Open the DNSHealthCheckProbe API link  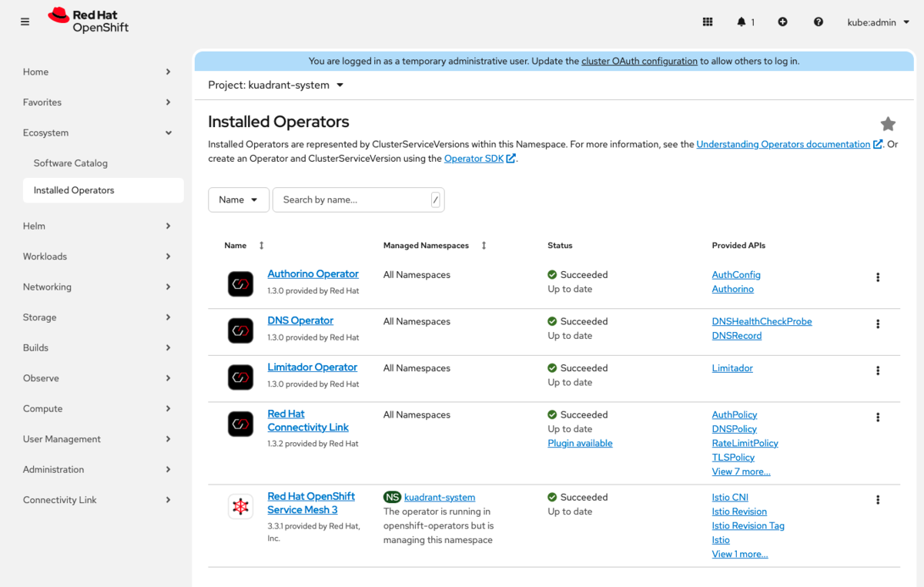762,322
